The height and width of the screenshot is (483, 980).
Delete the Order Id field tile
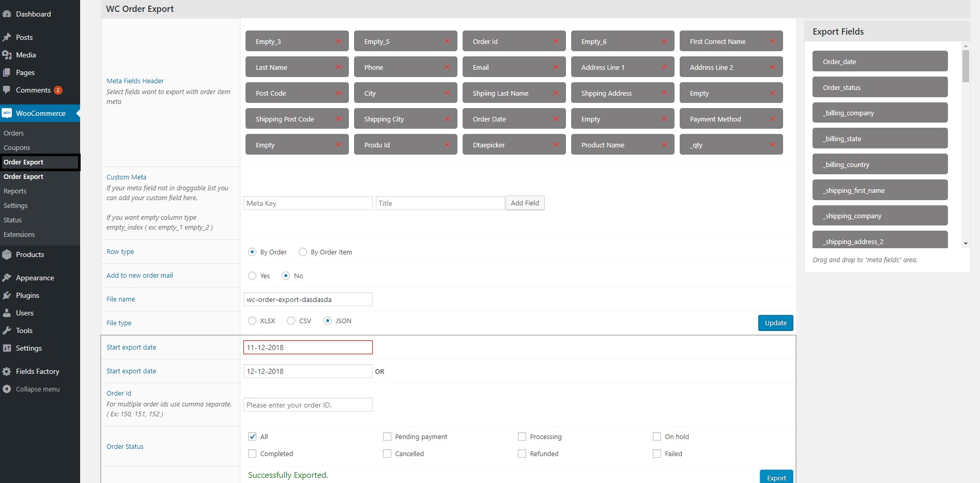click(x=556, y=41)
